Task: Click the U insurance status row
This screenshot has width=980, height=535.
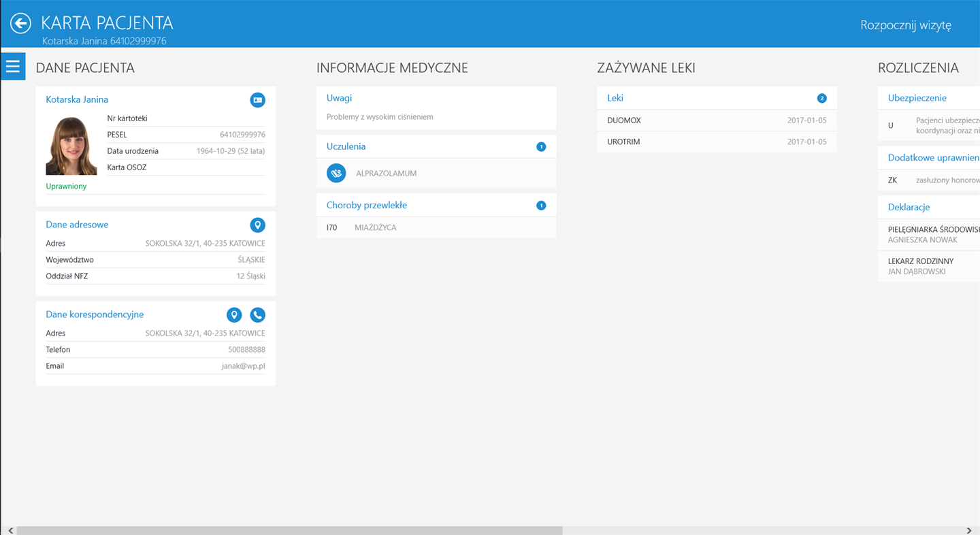Action: [x=929, y=125]
